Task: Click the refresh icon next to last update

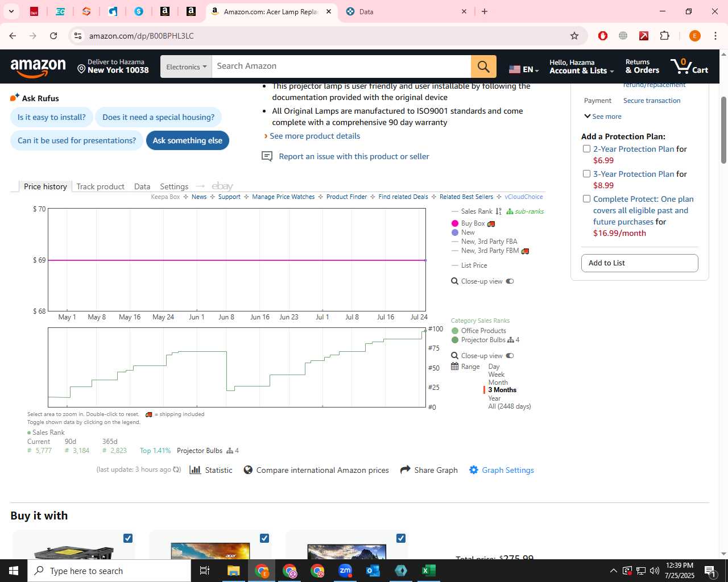Action: [x=177, y=469]
